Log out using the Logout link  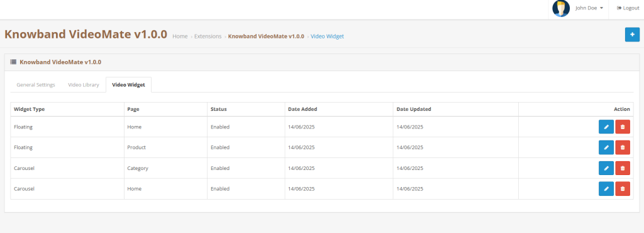click(628, 8)
